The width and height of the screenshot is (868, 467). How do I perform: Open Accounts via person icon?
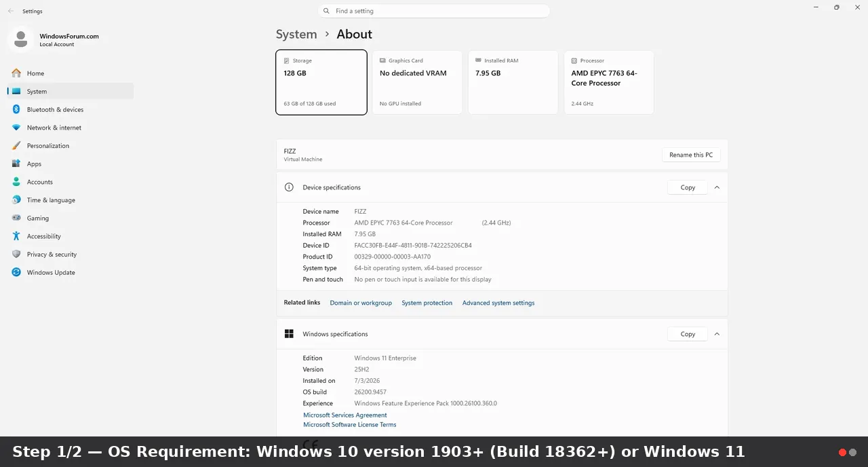coord(16,182)
